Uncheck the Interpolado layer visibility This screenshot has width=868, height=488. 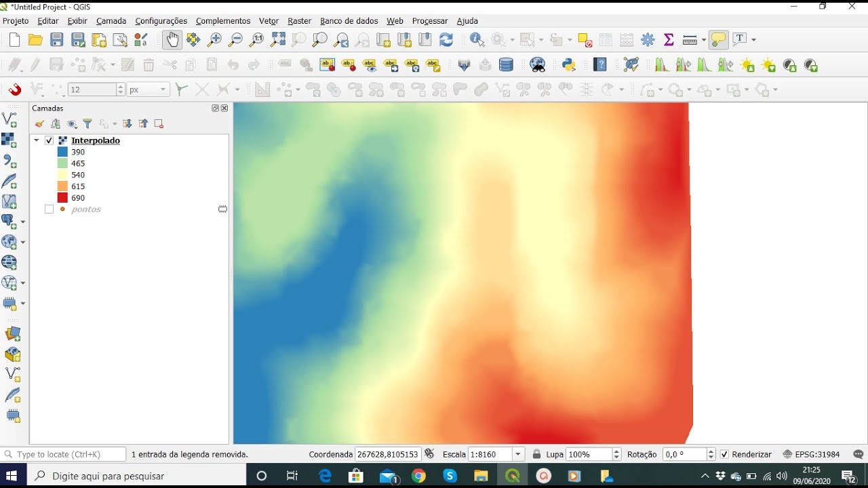point(50,141)
